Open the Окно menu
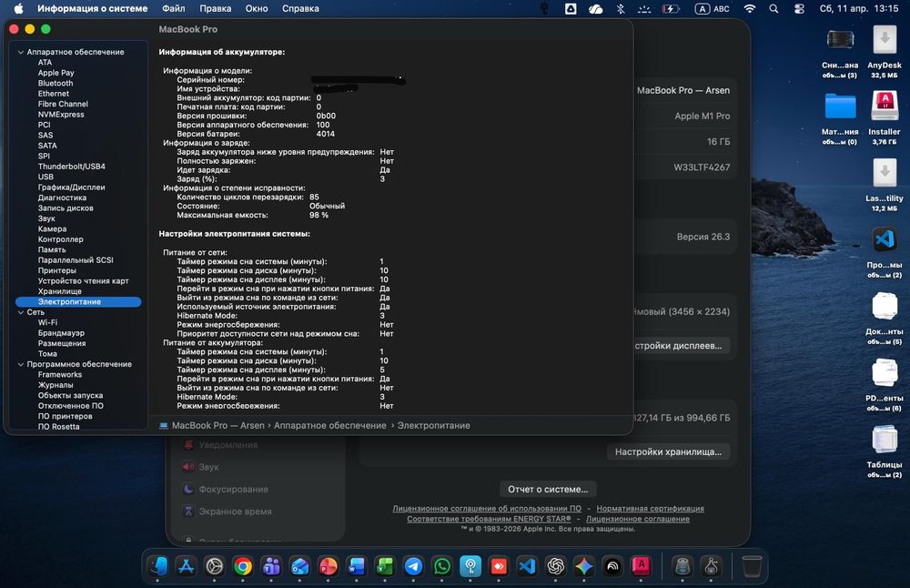Screen dimensions: 910x588 pos(257,9)
